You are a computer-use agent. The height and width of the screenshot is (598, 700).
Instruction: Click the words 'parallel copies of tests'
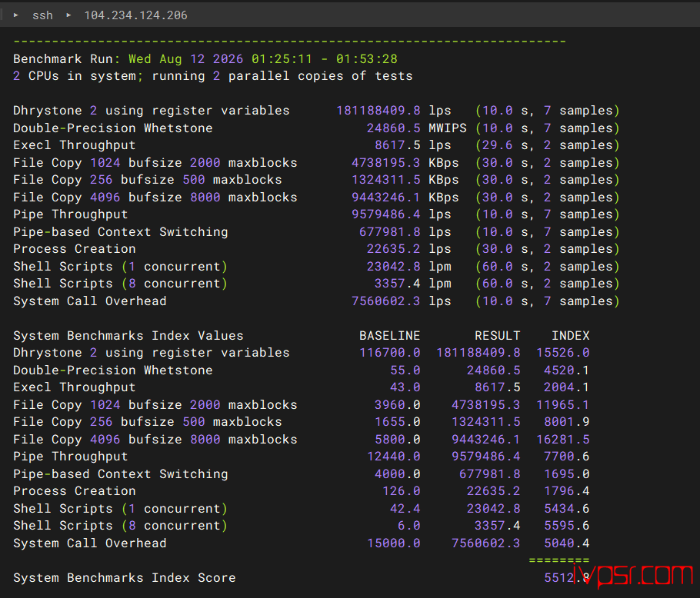(x=321, y=76)
